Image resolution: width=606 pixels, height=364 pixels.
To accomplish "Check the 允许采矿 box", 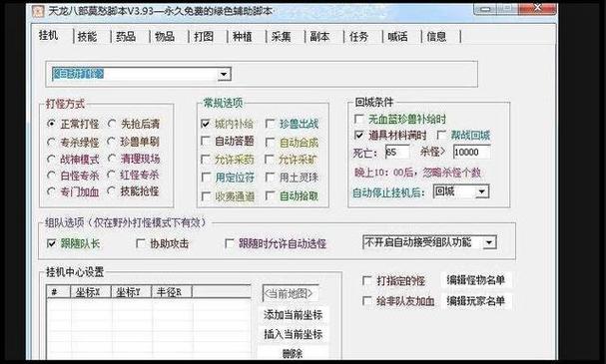I will [271, 159].
